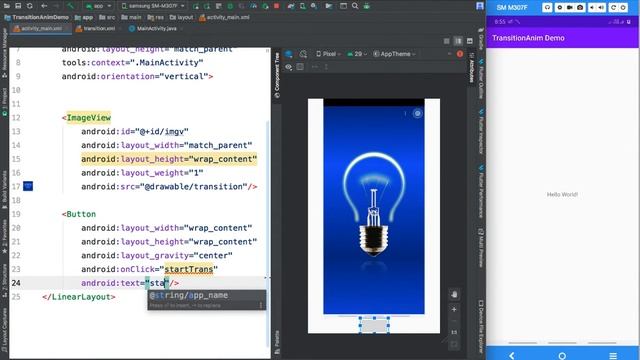Click the 1:1 zoom to 100% button
Screen dimensions: 640x360
(x=454, y=332)
